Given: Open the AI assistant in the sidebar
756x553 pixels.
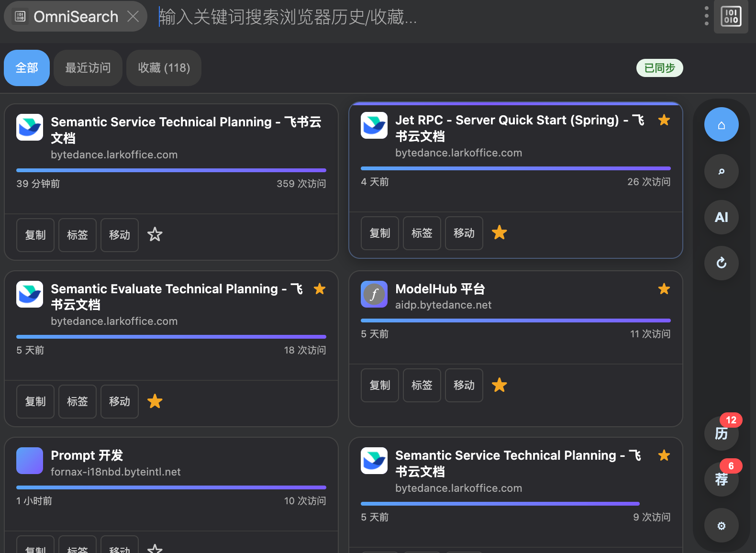Looking at the screenshot, I should [x=721, y=217].
